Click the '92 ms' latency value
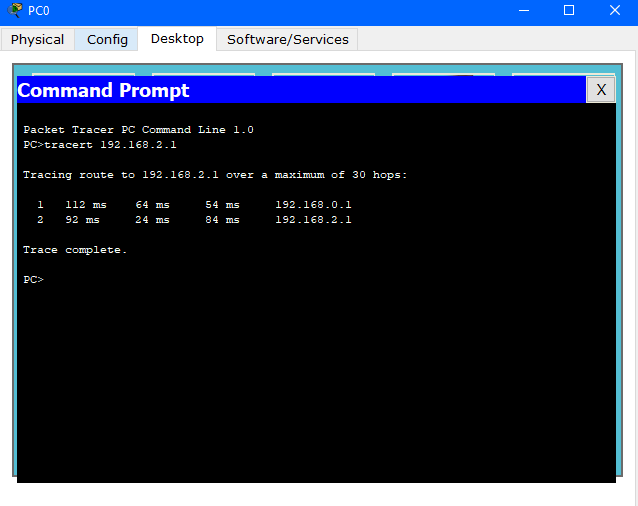 pos(82,220)
